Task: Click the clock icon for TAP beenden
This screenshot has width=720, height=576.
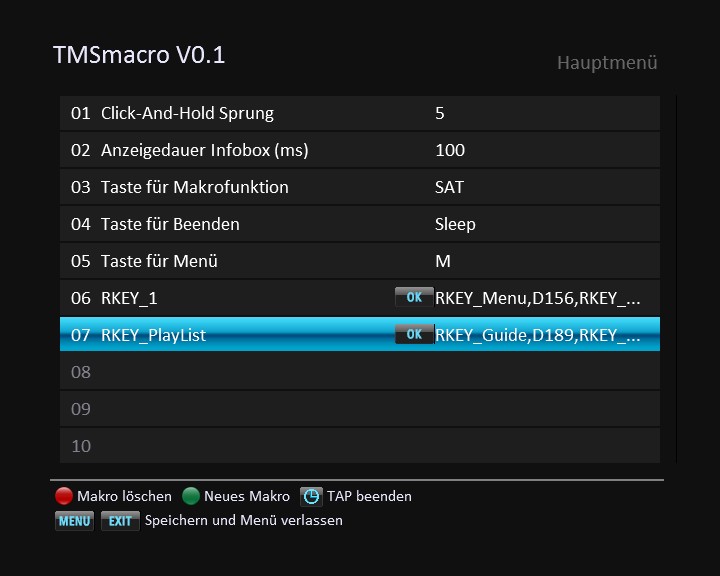Action: point(312,496)
